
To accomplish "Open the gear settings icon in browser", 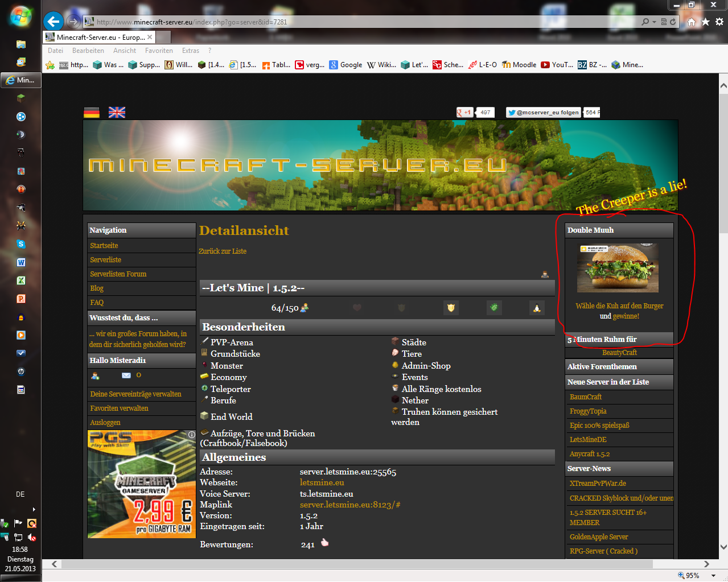I will pyautogui.click(x=719, y=22).
